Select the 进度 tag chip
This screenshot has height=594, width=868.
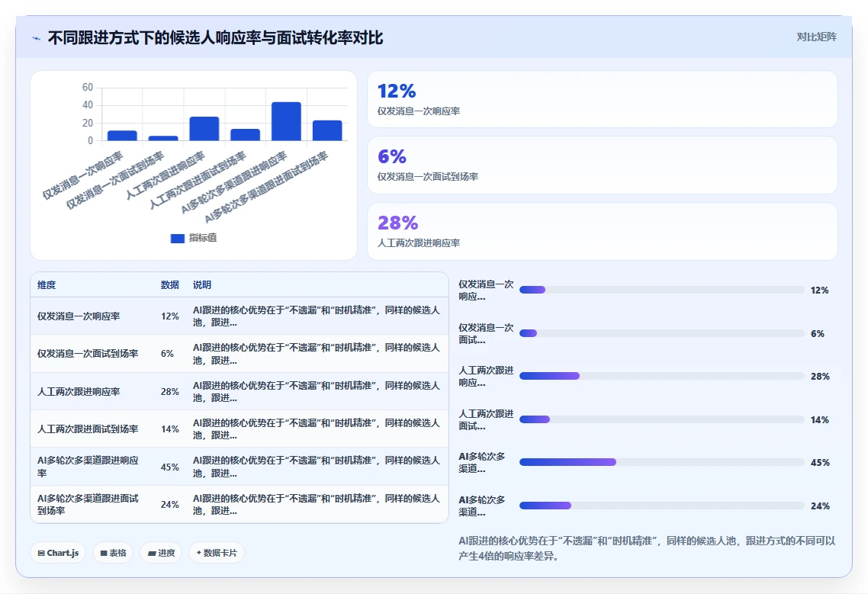(x=161, y=553)
